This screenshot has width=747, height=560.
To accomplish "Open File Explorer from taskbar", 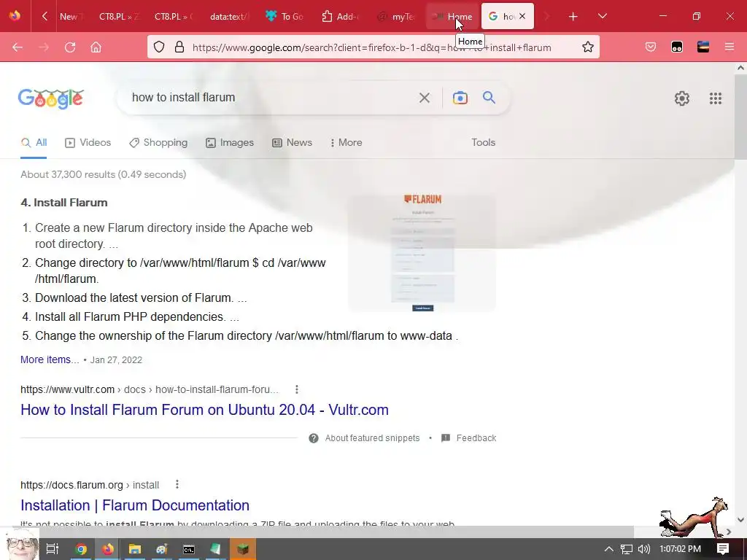I will coord(135,549).
